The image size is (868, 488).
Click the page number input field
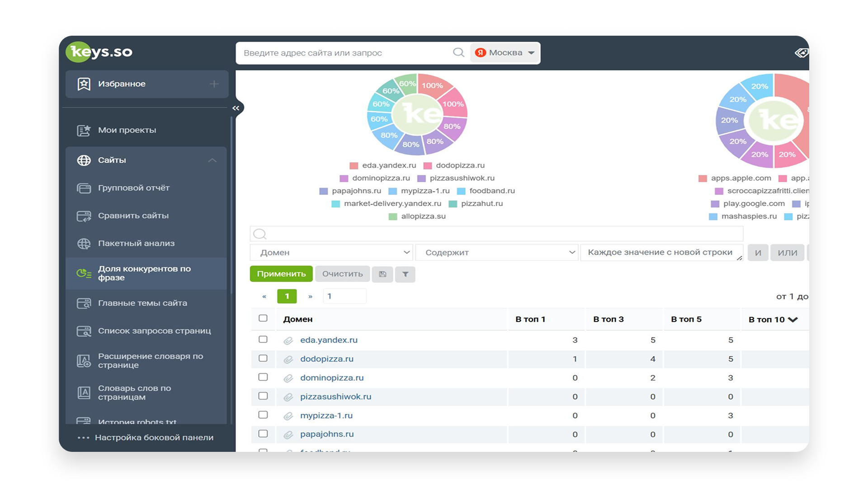[344, 296]
